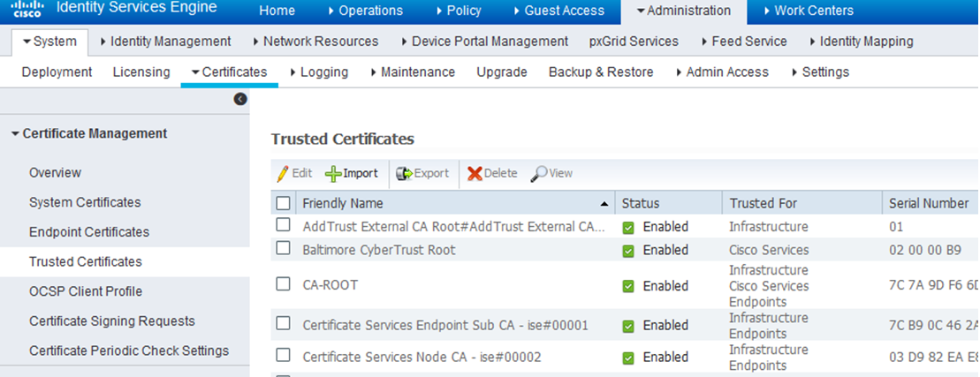980x377 pixels.
Task: Click the Certificates tab
Action: 230,72
